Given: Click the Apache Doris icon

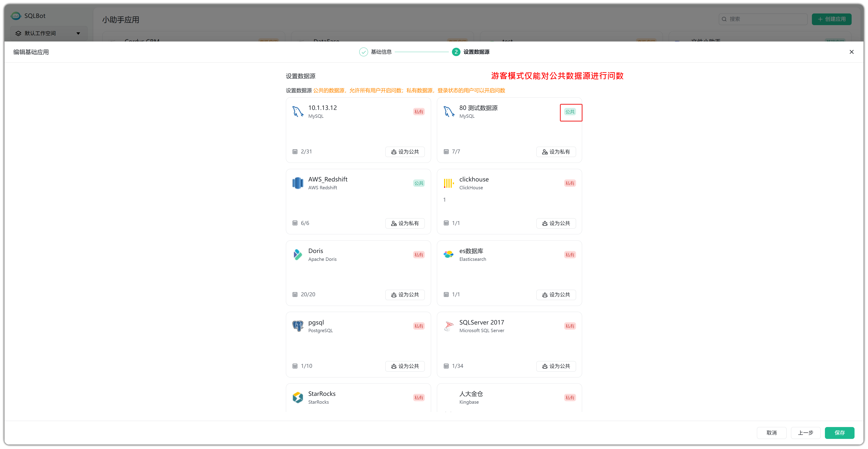Looking at the screenshot, I should point(298,255).
